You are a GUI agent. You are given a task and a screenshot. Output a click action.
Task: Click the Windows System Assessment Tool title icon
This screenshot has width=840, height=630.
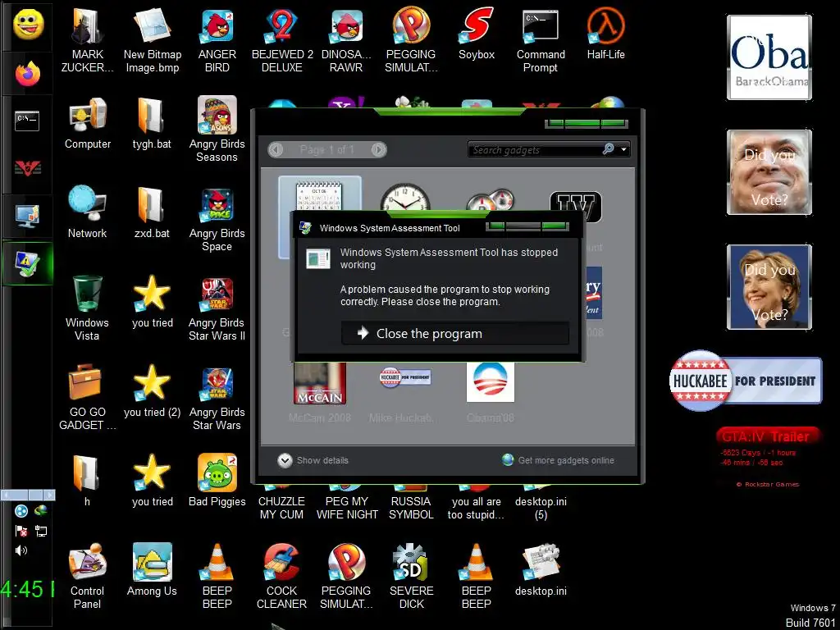(x=305, y=228)
